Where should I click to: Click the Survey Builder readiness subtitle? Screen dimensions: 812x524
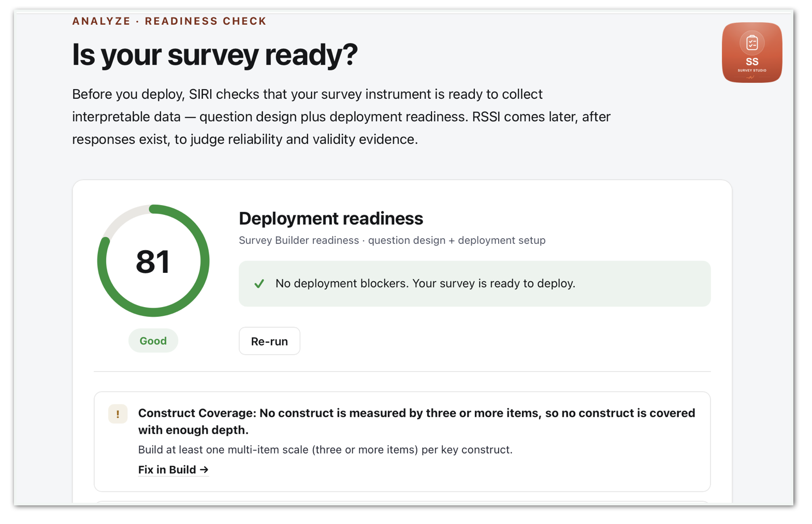pos(392,240)
